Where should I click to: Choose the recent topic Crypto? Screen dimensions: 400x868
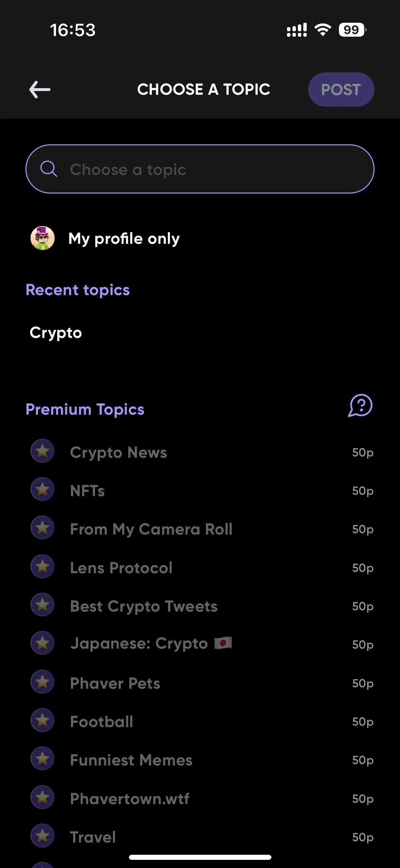(x=56, y=333)
